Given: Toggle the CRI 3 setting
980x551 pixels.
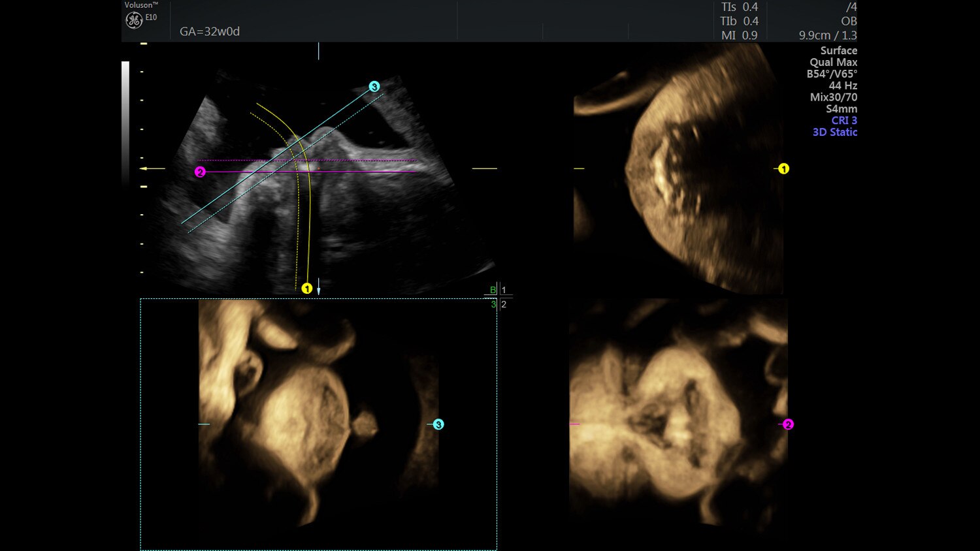Looking at the screenshot, I should tap(845, 120).
